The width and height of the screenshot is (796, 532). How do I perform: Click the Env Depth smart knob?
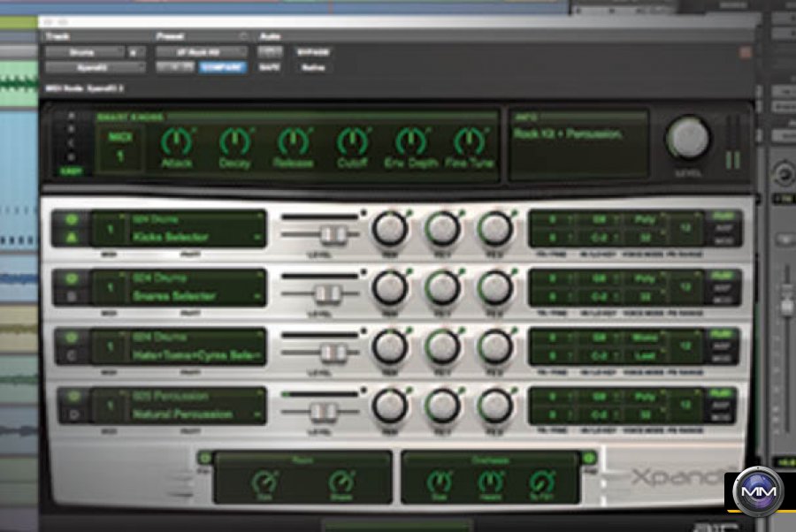410,141
